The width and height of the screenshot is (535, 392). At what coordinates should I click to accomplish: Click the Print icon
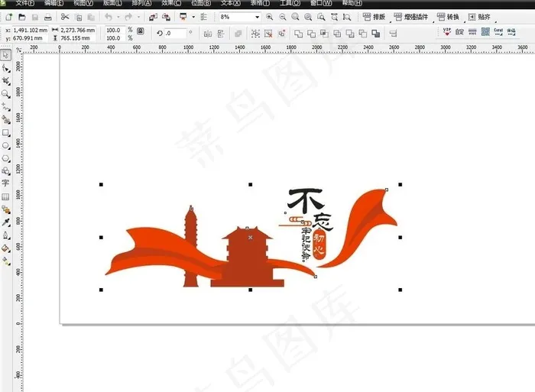[48, 16]
